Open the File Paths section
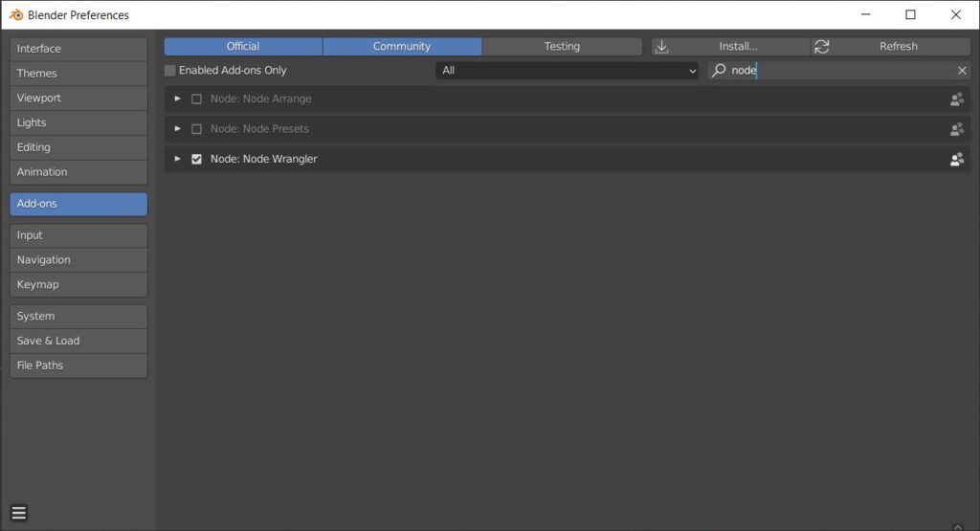Screen dimensions: 980x531 point(78,365)
